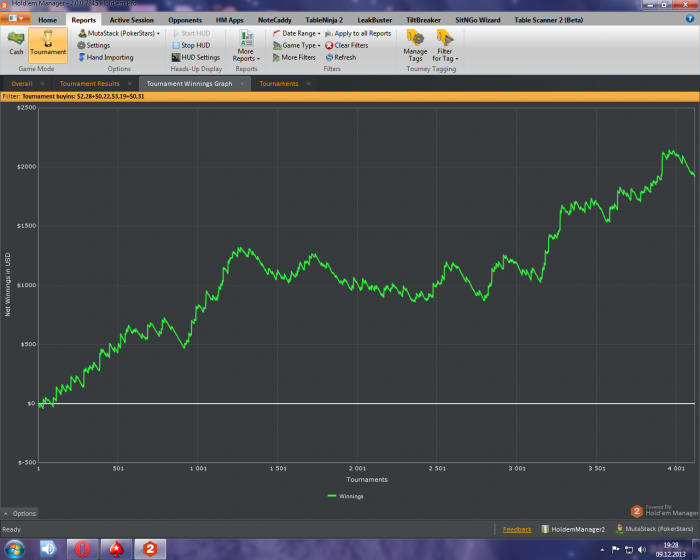Open PokerStars from taskbar
Image resolution: width=700 pixels, height=560 pixels.
pos(116,549)
